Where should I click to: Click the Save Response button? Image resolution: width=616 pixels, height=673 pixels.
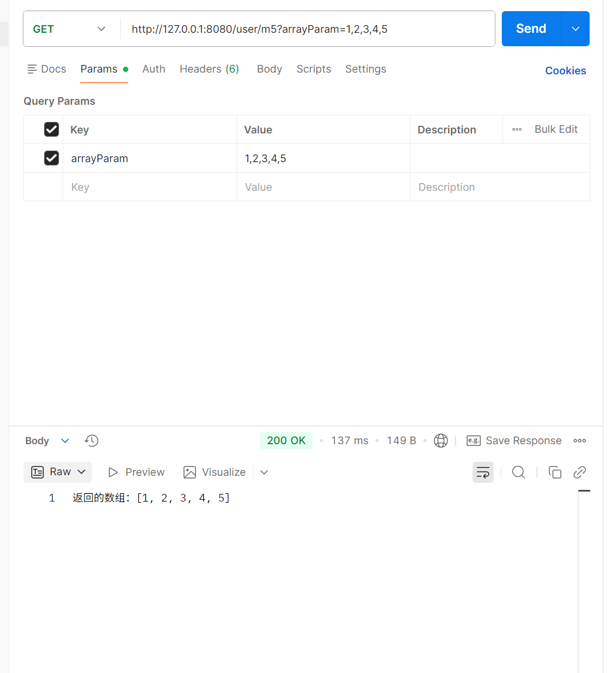514,441
